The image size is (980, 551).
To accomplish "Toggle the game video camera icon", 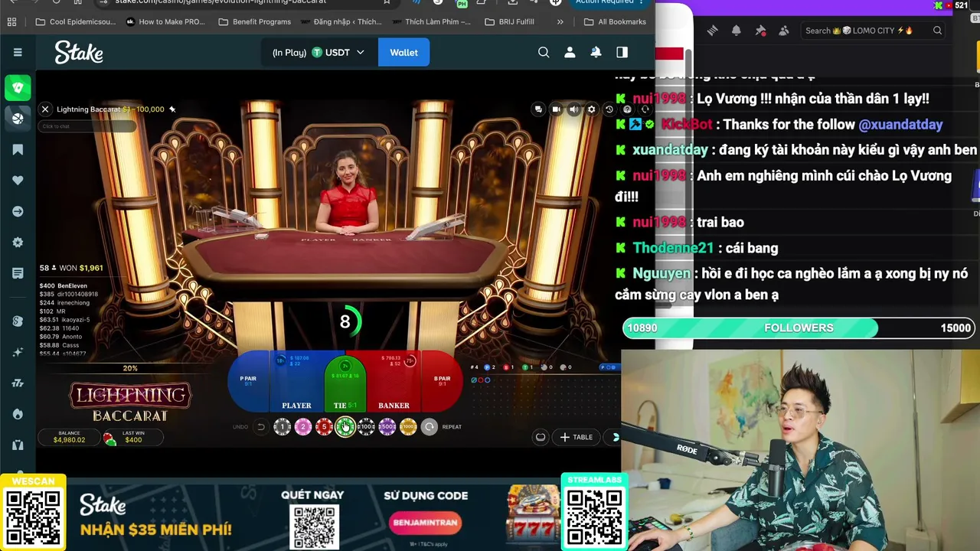I will pos(556,109).
